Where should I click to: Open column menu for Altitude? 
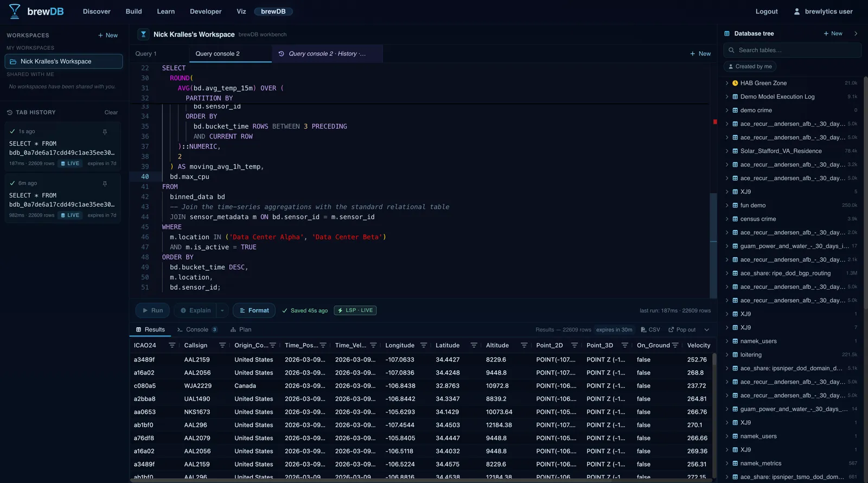pyautogui.click(x=524, y=345)
